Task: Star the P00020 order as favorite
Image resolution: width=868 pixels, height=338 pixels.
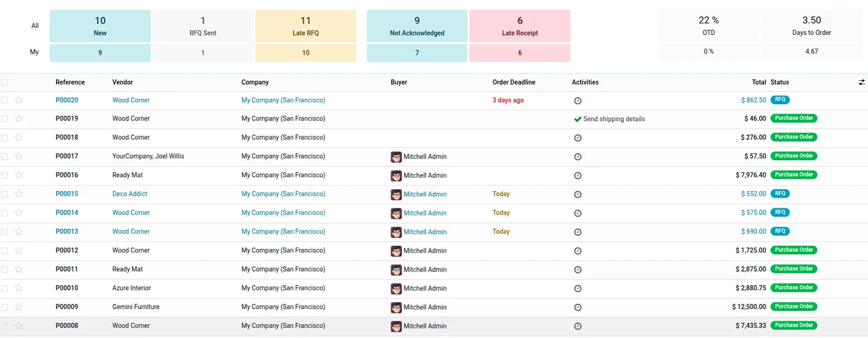Action: [x=19, y=101]
